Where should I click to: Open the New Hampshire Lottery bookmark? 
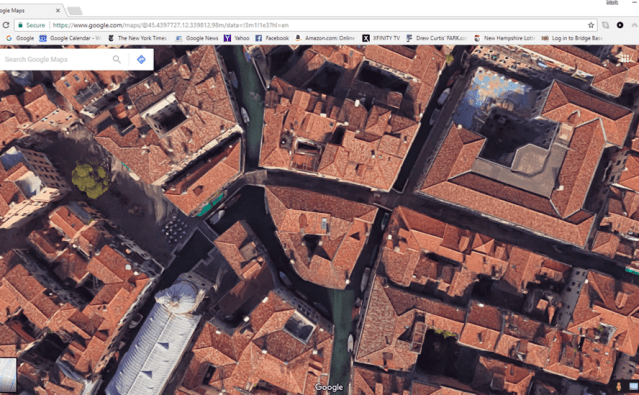point(505,38)
